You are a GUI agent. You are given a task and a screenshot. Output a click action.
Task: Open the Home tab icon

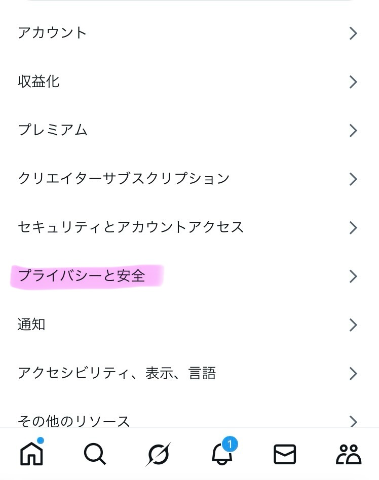click(32, 453)
